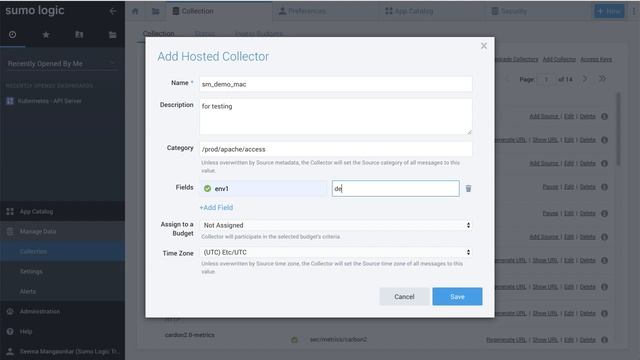This screenshot has height=360, width=640.
Task: Click the Description text area
Action: tap(336, 116)
